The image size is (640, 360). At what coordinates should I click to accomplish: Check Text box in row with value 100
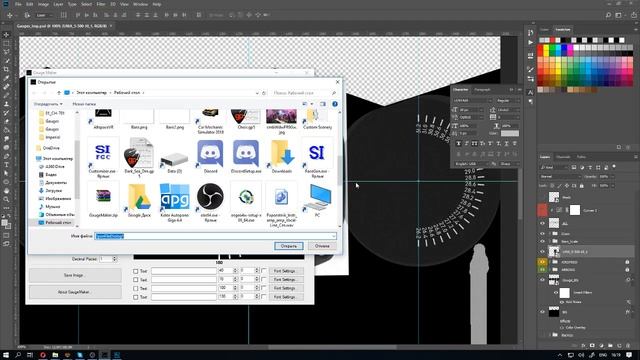point(136,288)
